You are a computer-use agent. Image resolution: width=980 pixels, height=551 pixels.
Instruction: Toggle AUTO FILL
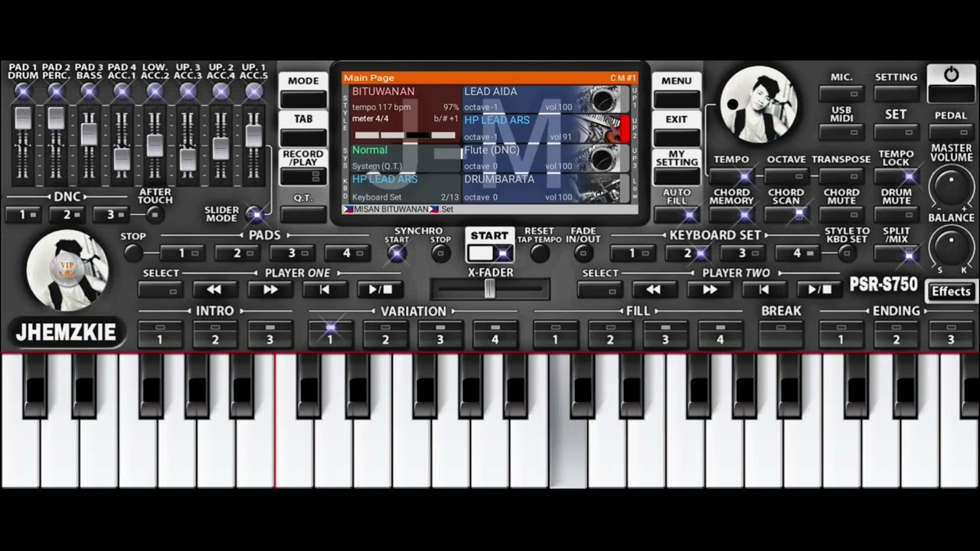677,215
